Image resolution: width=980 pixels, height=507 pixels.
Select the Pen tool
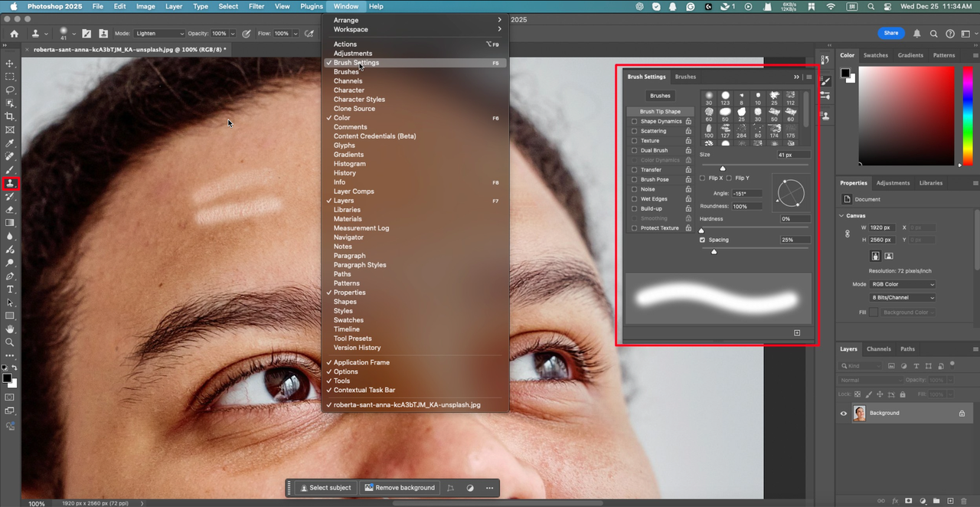(10, 276)
